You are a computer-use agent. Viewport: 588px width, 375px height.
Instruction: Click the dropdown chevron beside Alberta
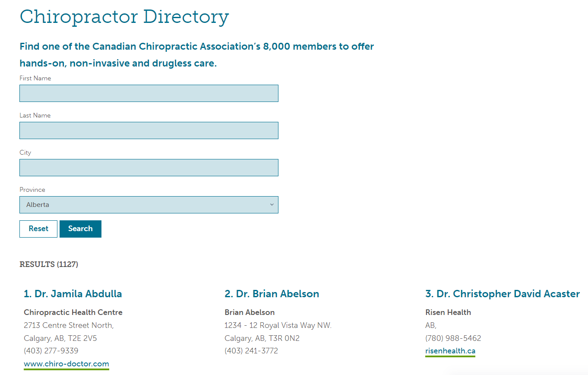(x=272, y=204)
